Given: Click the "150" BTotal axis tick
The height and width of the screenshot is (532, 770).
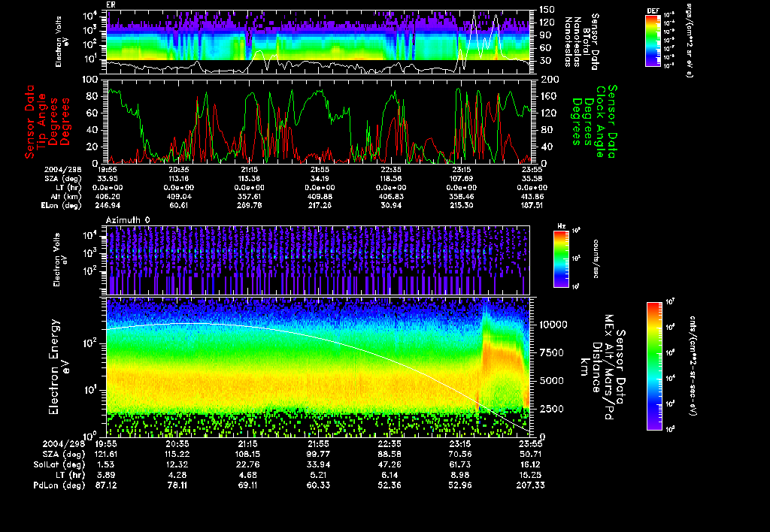Looking at the screenshot, I should tap(547, 9).
